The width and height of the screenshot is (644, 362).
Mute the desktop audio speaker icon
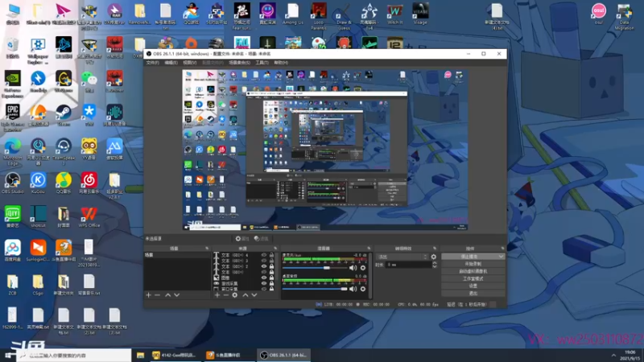[353, 289]
